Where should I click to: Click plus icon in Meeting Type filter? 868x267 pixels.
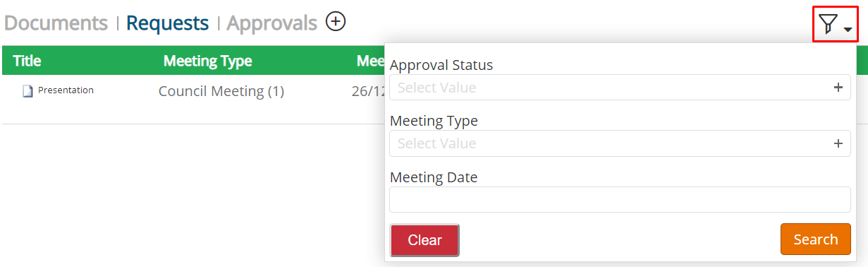coord(838,143)
